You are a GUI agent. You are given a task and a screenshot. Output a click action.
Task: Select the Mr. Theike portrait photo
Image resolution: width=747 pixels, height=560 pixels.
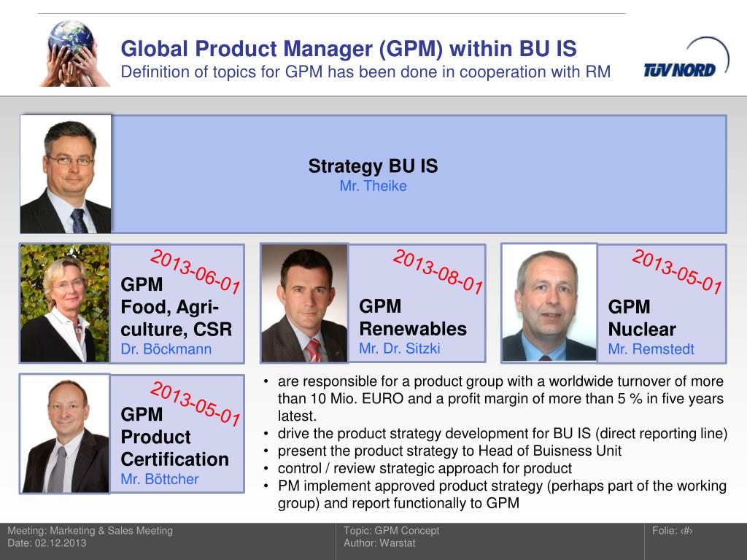click(x=66, y=174)
